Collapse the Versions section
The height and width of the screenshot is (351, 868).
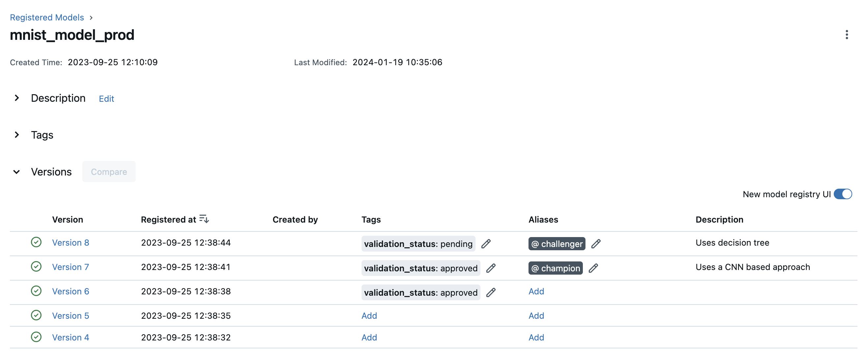[x=16, y=172]
